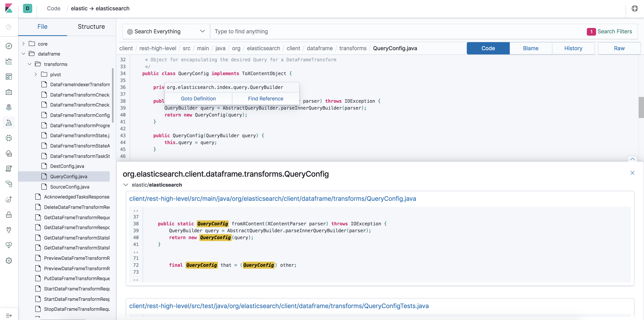This screenshot has height=320, width=644.
Task: Switch to the Structure tab
Action: 91,26
